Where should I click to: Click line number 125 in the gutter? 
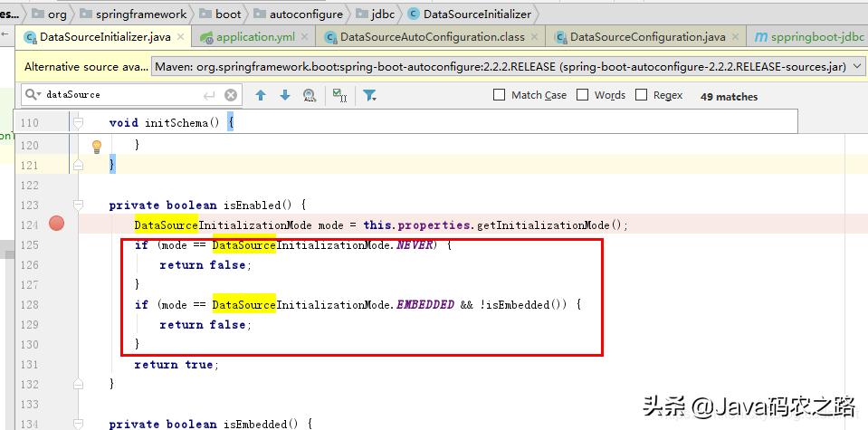[x=29, y=244]
